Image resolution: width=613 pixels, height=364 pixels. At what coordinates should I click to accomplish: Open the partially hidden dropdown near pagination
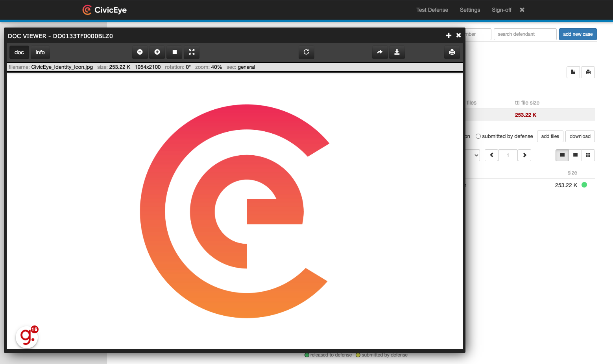[473, 155]
